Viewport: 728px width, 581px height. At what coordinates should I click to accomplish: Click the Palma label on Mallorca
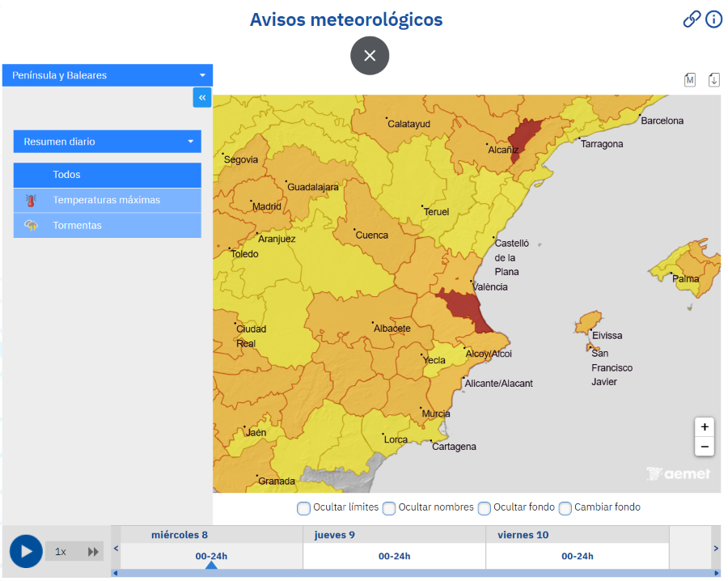[x=685, y=278]
